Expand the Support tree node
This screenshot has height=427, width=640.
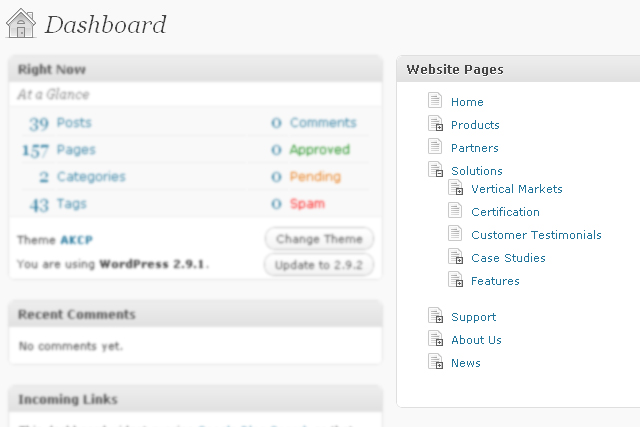439,319
